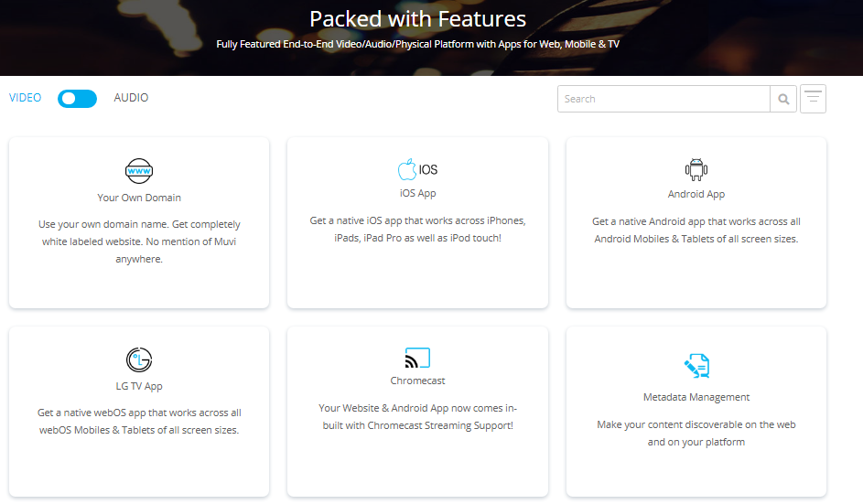Open the LG TV App title
This screenshot has height=504, width=863.
[139, 386]
